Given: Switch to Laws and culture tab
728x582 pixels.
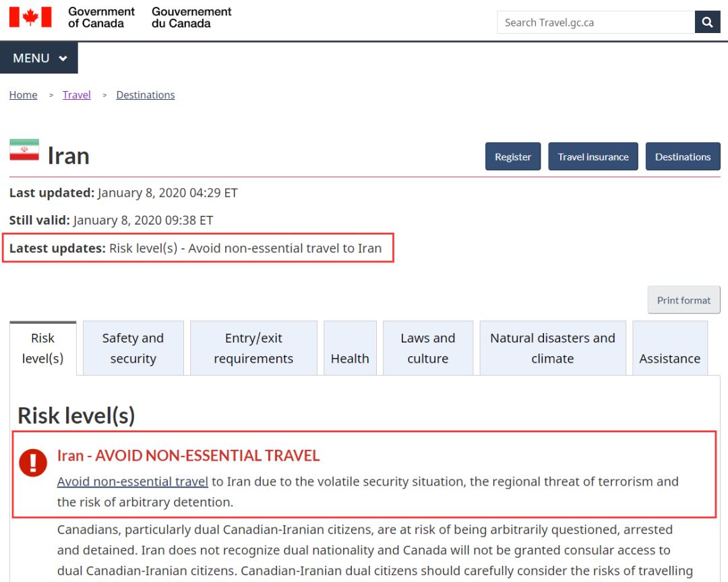Looking at the screenshot, I should click(428, 348).
